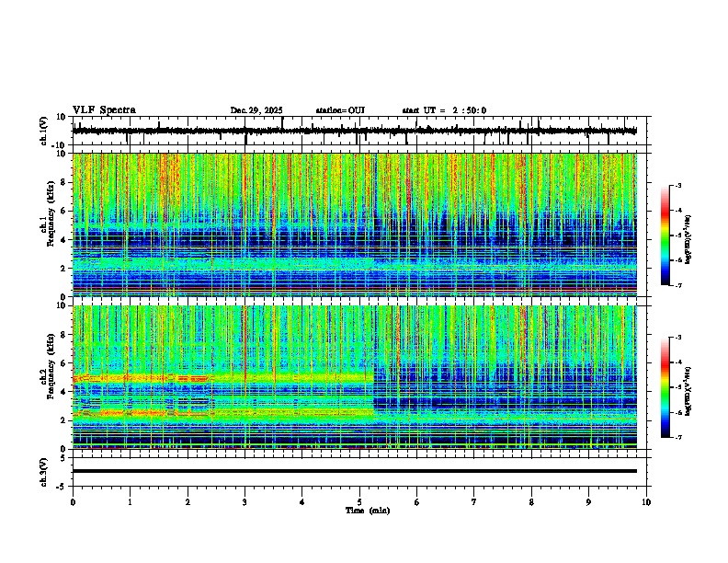Click the Time axis tick label 10
This screenshot has width=728, height=563.
[x=646, y=502]
